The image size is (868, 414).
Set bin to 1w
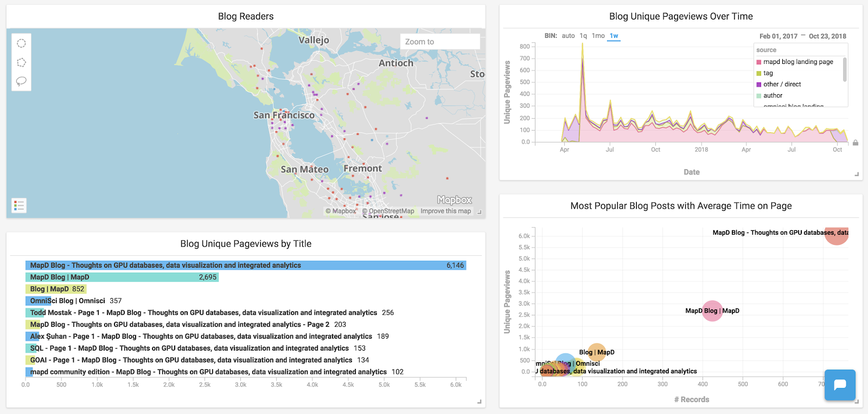pyautogui.click(x=614, y=36)
